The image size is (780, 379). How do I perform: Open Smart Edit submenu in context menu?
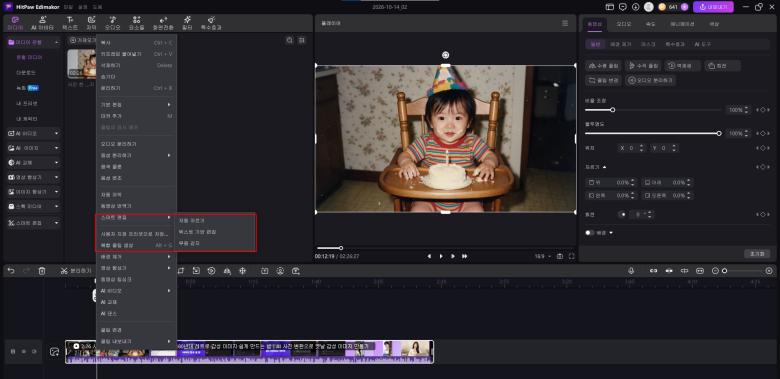pos(136,218)
